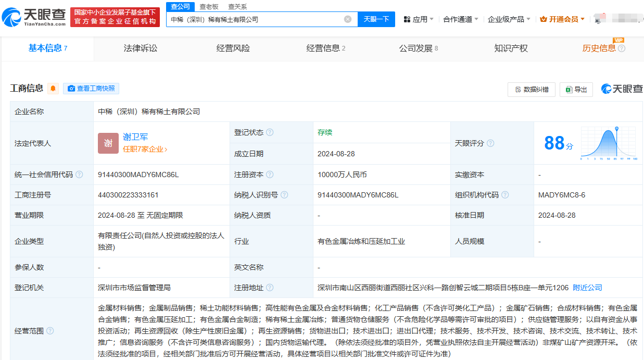The height and width of the screenshot is (360, 644).
Task: Click the orange bell icon beside 工商信息
Action: tap(53, 89)
